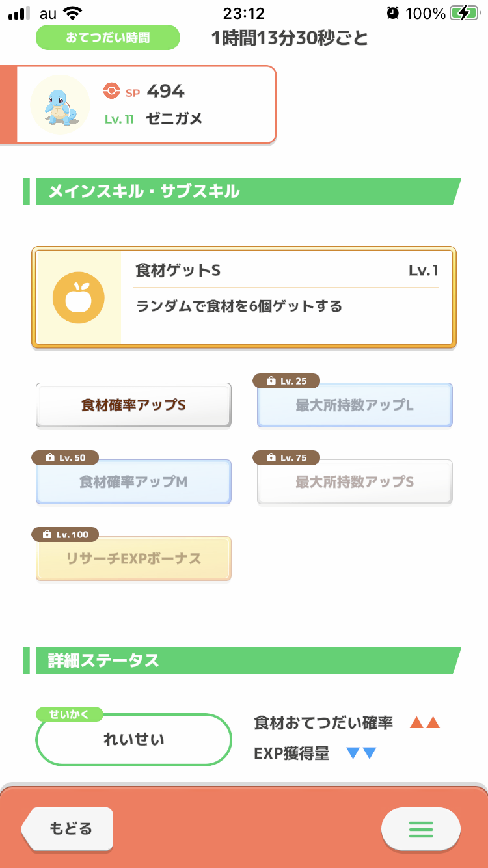488x868 pixels.
Task: Tap the おてつだい時間 green label
Action: point(107,38)
